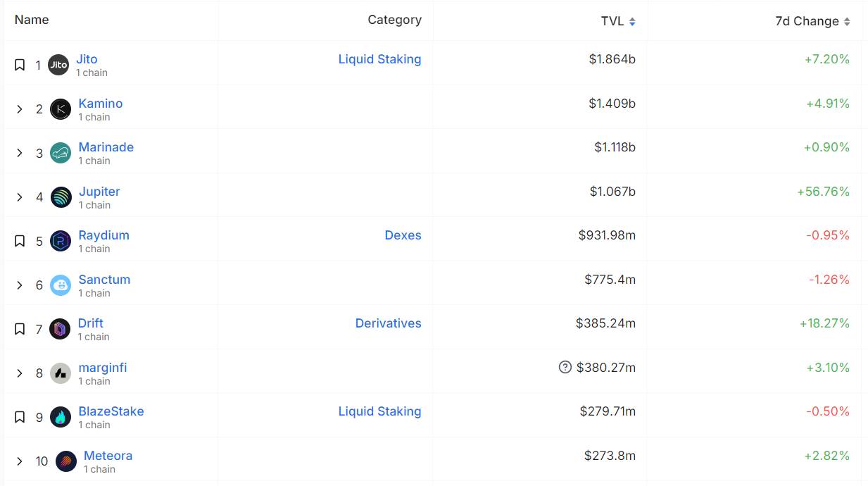This screenshot has width=868, height=486.
Task: Select the $385.24m TVL value
Action: pyautogui.click(x=606, y=323)
